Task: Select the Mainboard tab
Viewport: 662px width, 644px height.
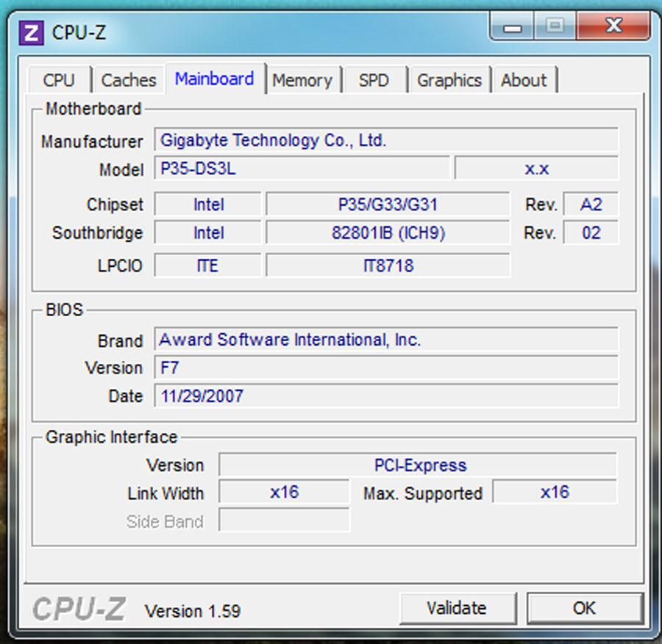Action: click(x=215, y=79)
